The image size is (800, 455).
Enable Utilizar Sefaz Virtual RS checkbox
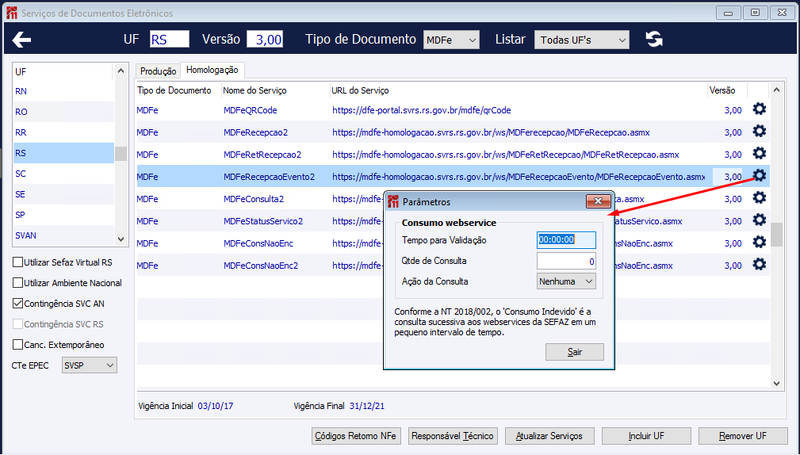point(18,262)
